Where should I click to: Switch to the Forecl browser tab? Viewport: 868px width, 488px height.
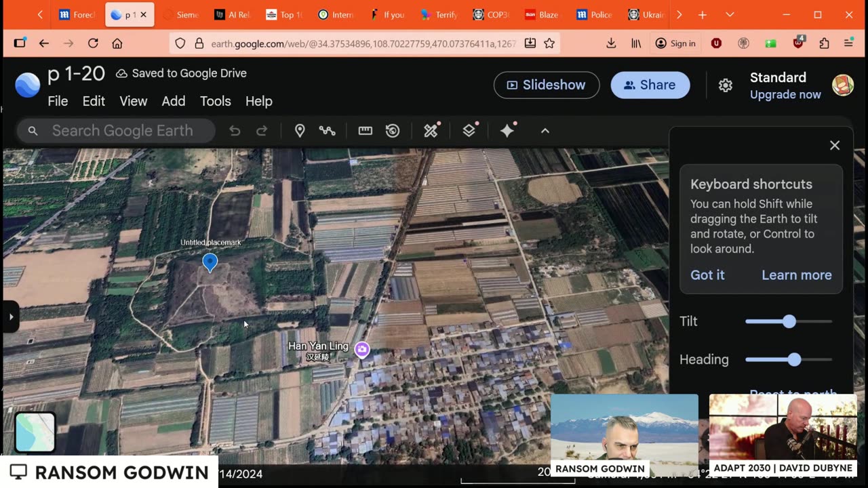[77, 15]
